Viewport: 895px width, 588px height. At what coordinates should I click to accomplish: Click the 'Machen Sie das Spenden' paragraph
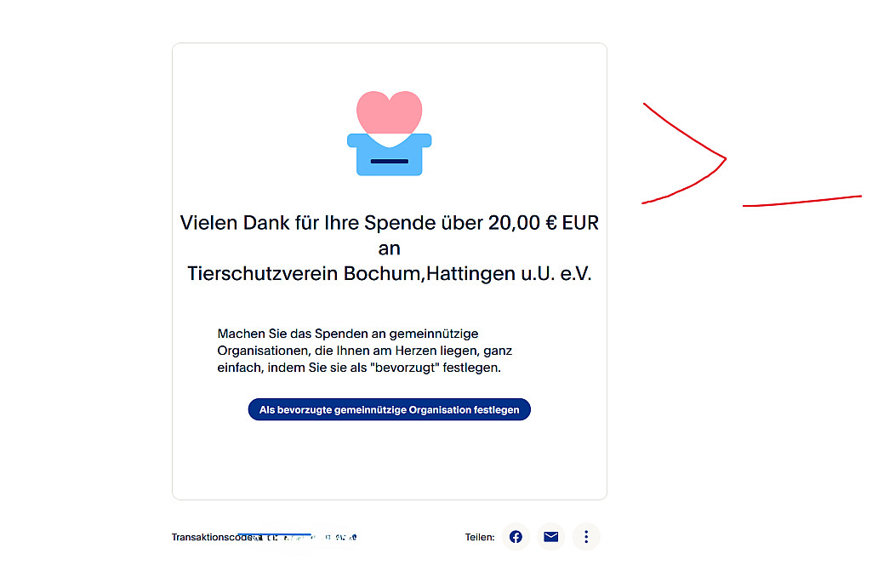point(364,351)
